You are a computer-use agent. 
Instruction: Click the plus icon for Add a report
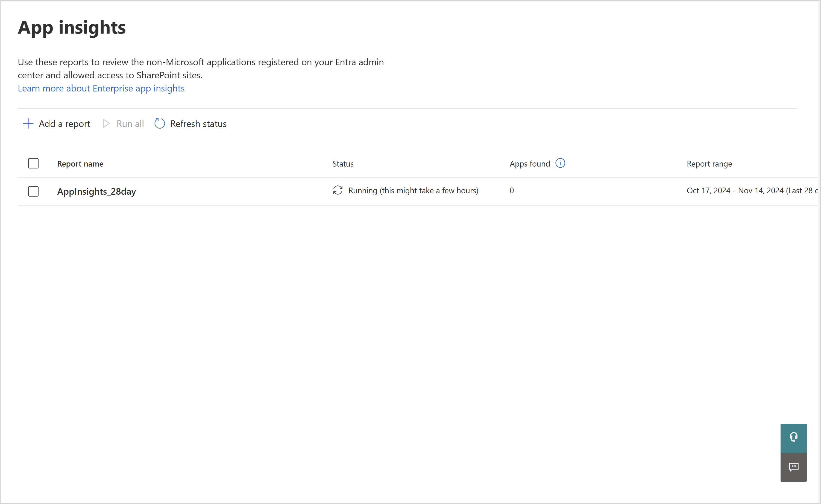[28, 124]
